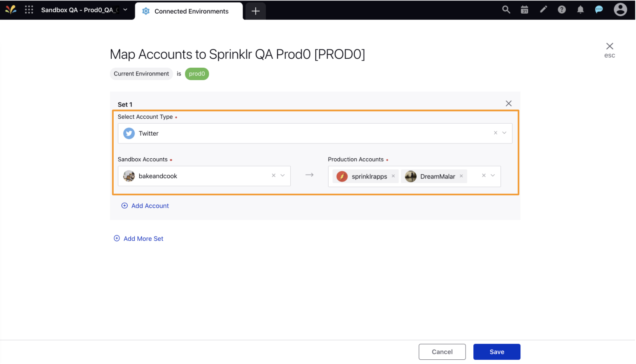This screenshot has height=364, width=636.
Task: Click the bakeandcook sandbox account field
Action: (204, 176)
